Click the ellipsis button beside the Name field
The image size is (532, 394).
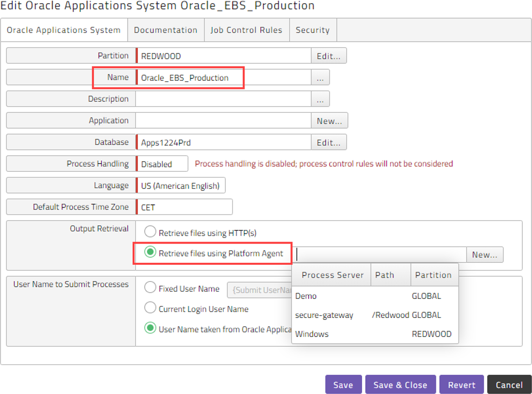coord(320,78)
